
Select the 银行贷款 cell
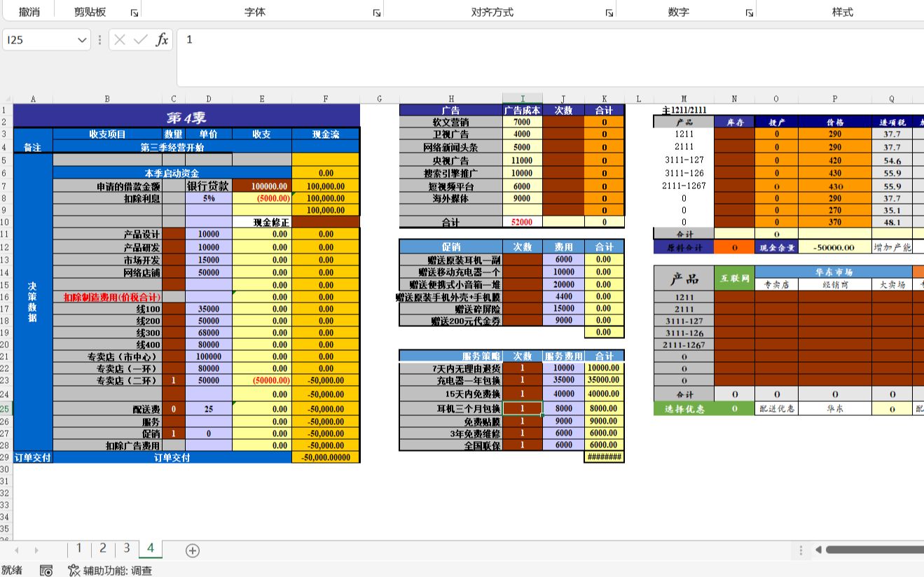click(x=209, y=186)
